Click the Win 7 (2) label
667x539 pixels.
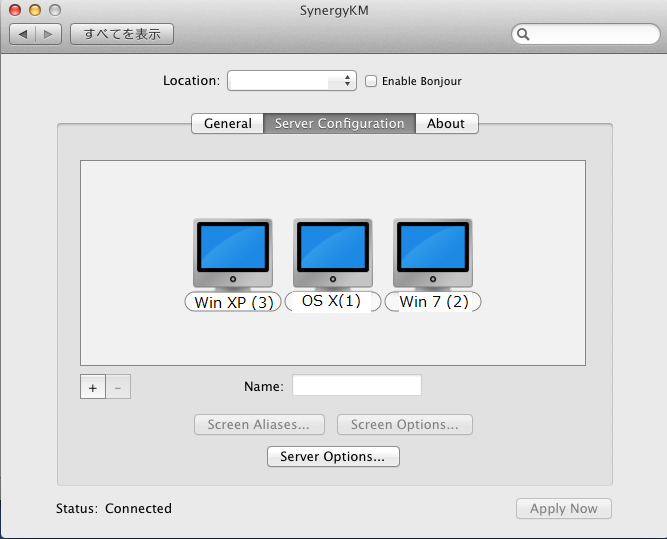tap(433, 302)
